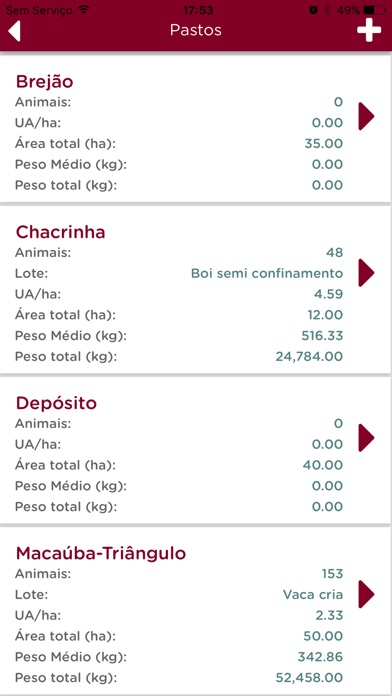
Task: Tap Chacrinha peso total value 24,784.00
Action: click(x=309, y=356)
